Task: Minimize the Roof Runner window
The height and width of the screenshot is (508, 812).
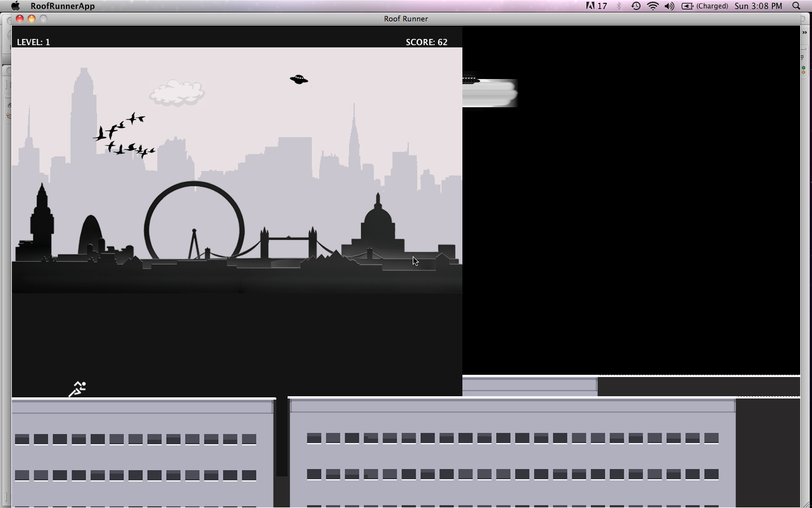Action: pos(32,19)
